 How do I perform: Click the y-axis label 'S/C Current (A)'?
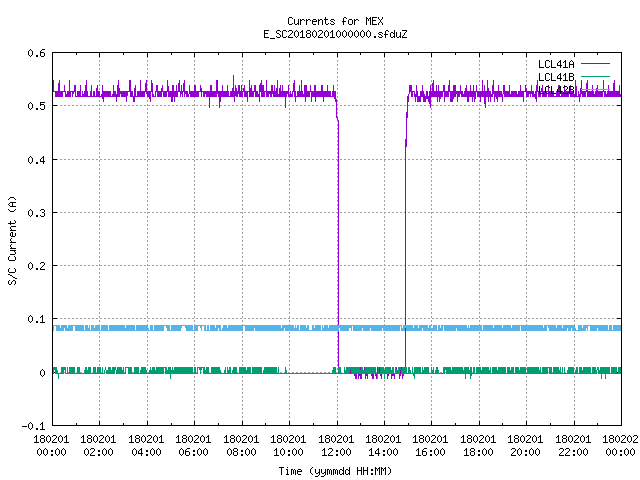(x=13, y=240)
